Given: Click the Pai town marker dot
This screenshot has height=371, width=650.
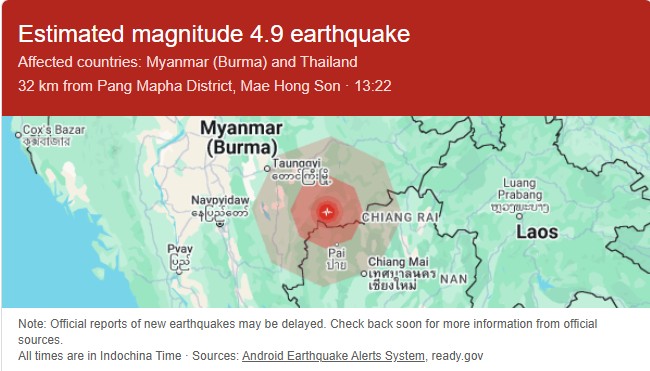Looking at the screenshot, I should (x=337, y=245).
